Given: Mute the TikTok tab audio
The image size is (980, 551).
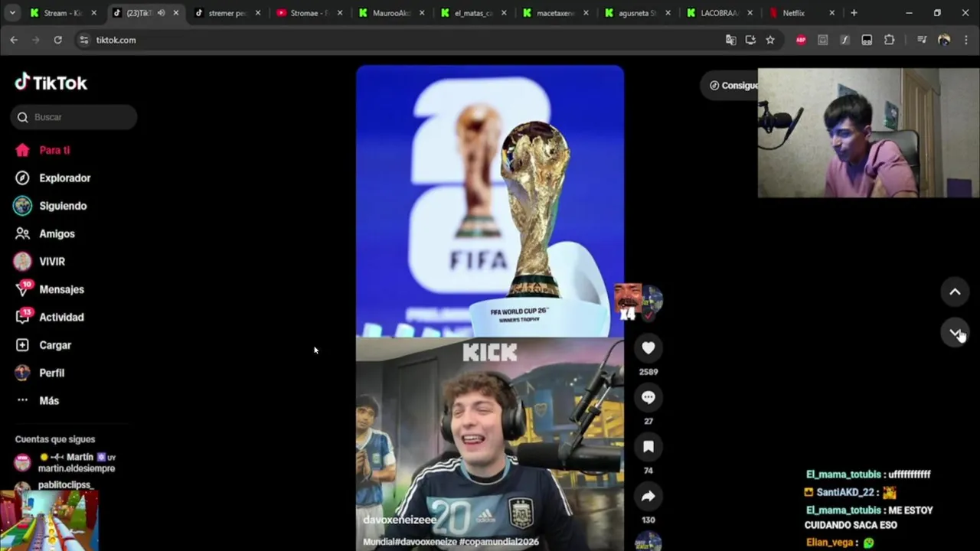Looking at the screenshot, I should 161,13.
